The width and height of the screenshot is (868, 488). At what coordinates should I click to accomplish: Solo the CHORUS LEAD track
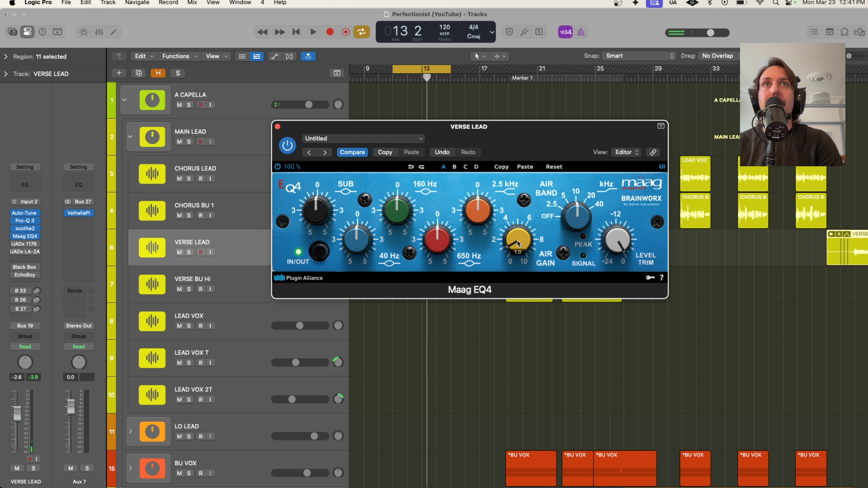coord(189,178)
